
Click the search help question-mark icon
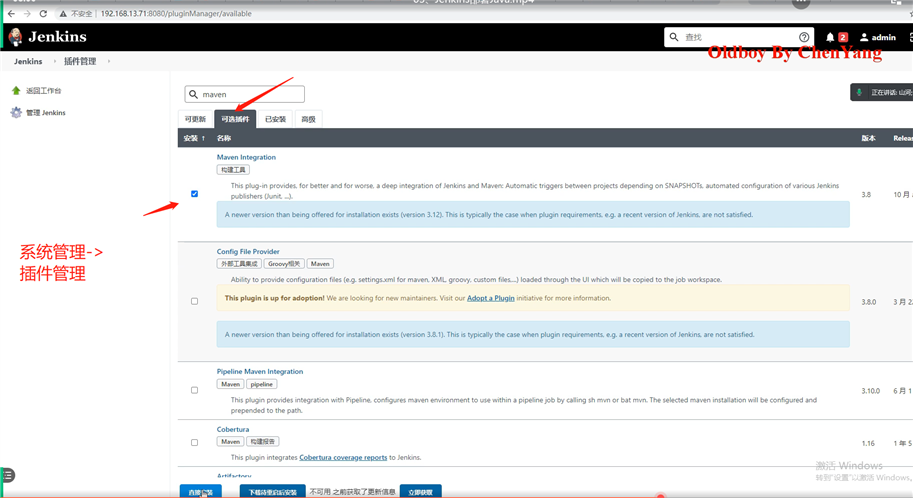click(x=804, y=37)
